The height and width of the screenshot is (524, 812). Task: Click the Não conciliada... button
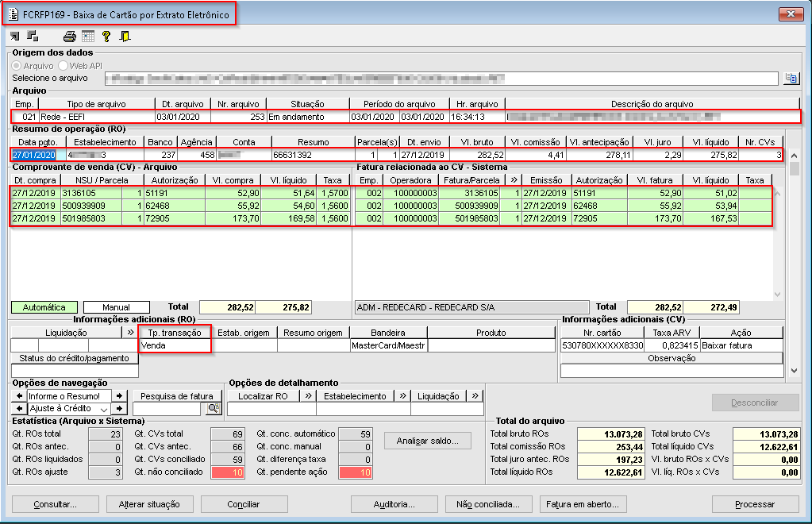(x=488, y=504)
